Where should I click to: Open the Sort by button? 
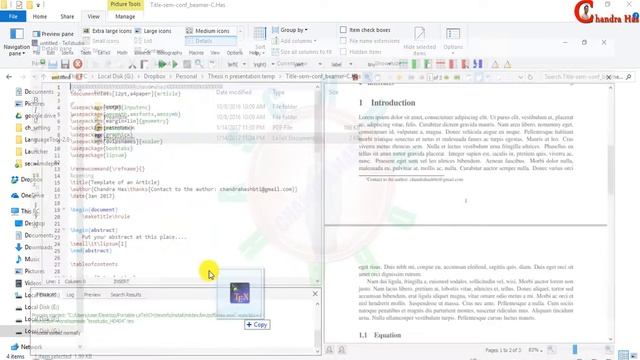[260, 40]
